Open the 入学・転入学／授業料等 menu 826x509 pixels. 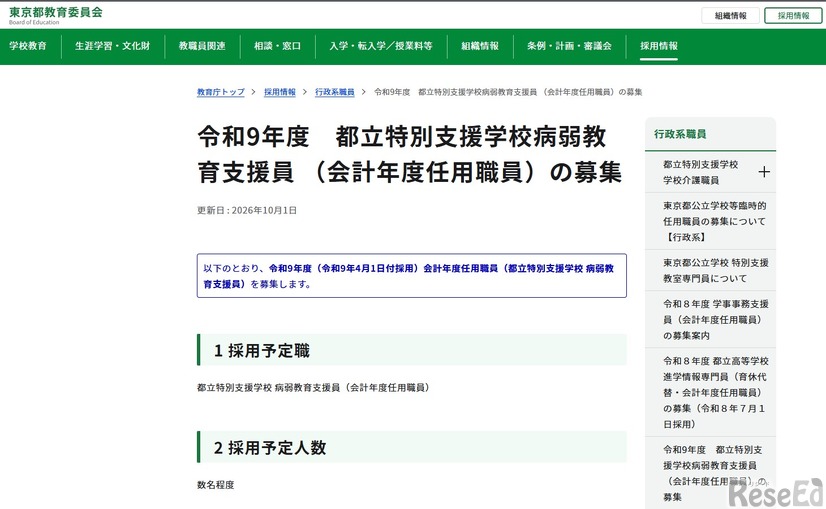point(381,46)
